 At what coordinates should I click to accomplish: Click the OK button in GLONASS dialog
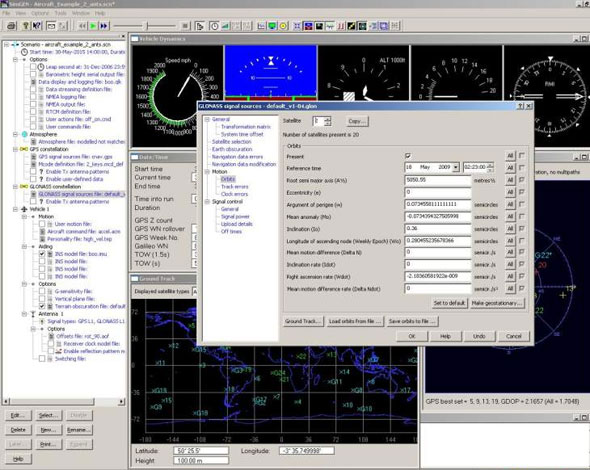coord(412,336)
